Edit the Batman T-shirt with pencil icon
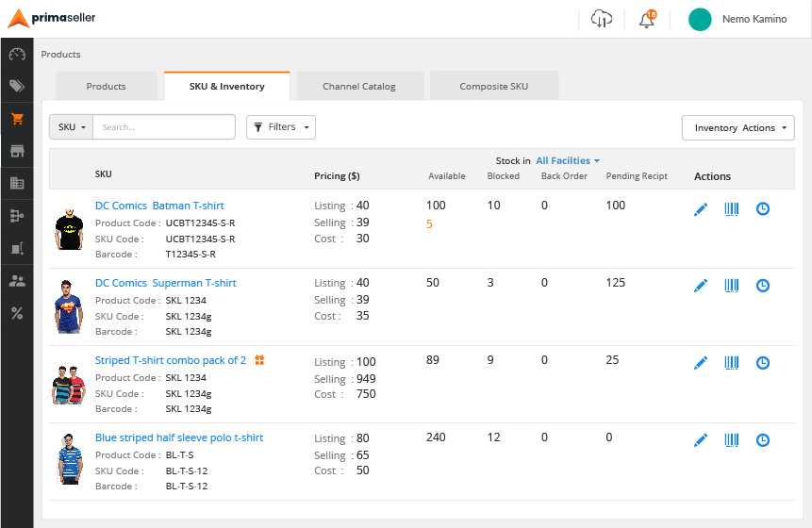Image resolution: width=812 pixels, height=528 pixels. [x=700, y=208]
